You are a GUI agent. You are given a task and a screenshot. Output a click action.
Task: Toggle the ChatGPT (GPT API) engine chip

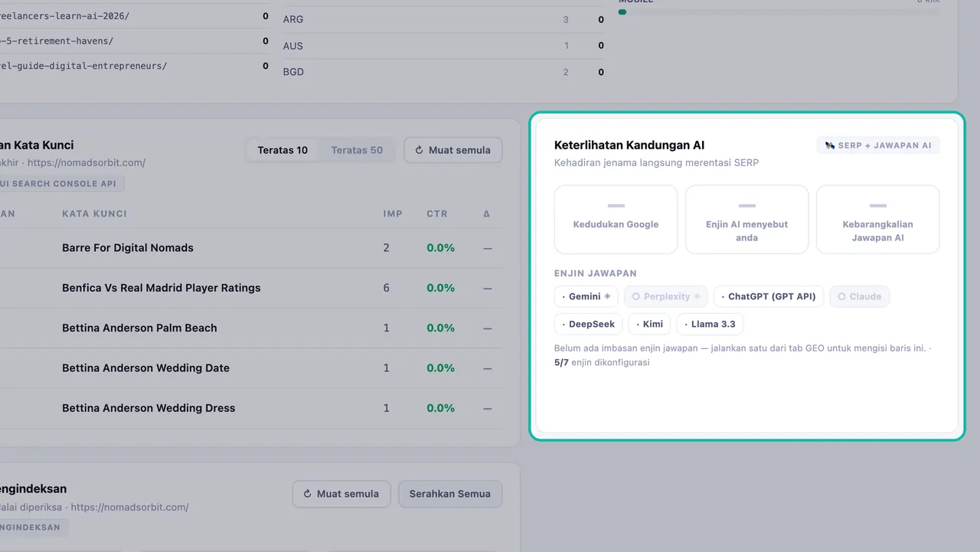[x=768, y=296]
